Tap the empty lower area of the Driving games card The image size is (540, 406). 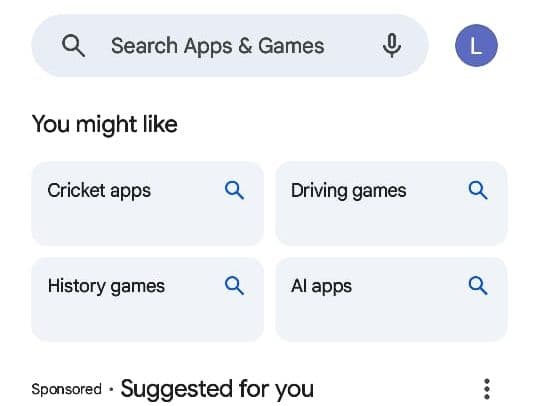coord(391,224)
